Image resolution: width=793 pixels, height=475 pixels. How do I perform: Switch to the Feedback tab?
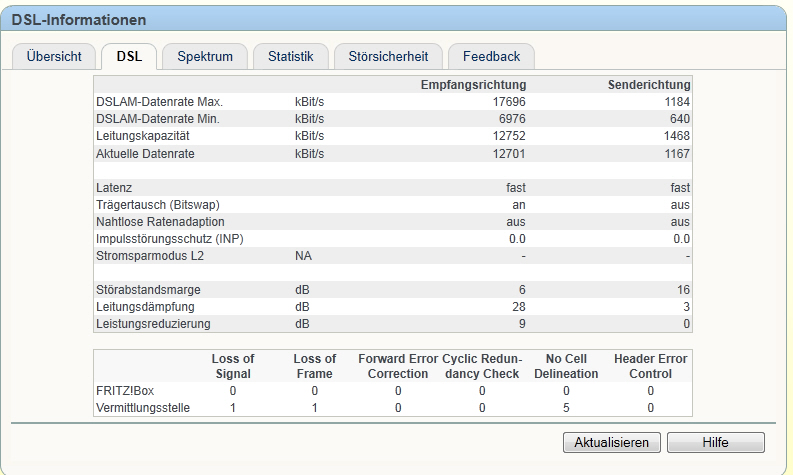[x=492, y=56]
